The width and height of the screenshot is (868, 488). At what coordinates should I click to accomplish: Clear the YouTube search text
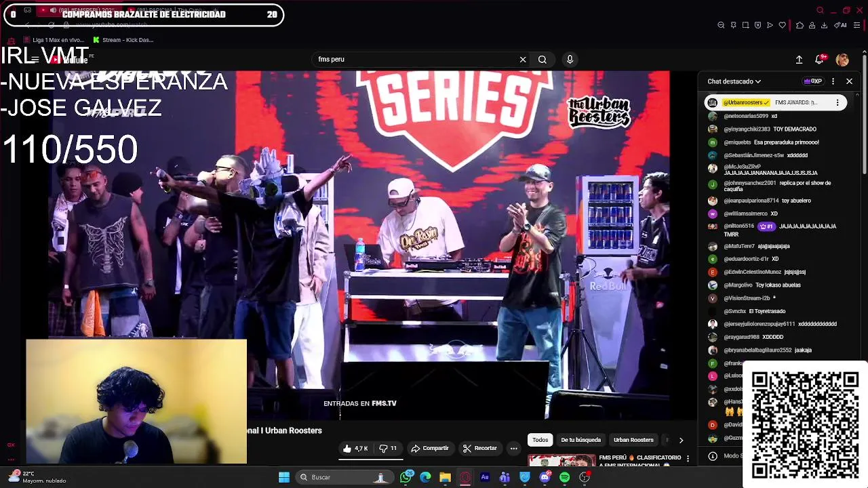click(x=523, y=60)
